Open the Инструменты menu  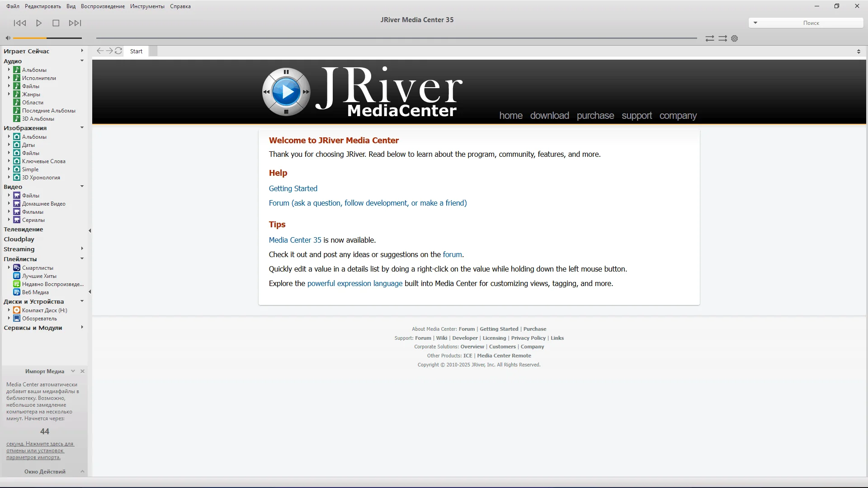[x=147, y=6]
